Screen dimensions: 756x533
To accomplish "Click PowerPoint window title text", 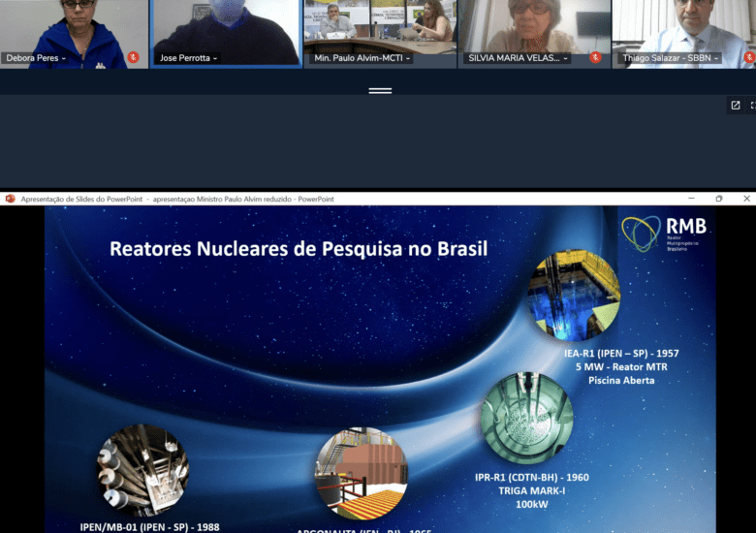I will (x=177, y=199).
